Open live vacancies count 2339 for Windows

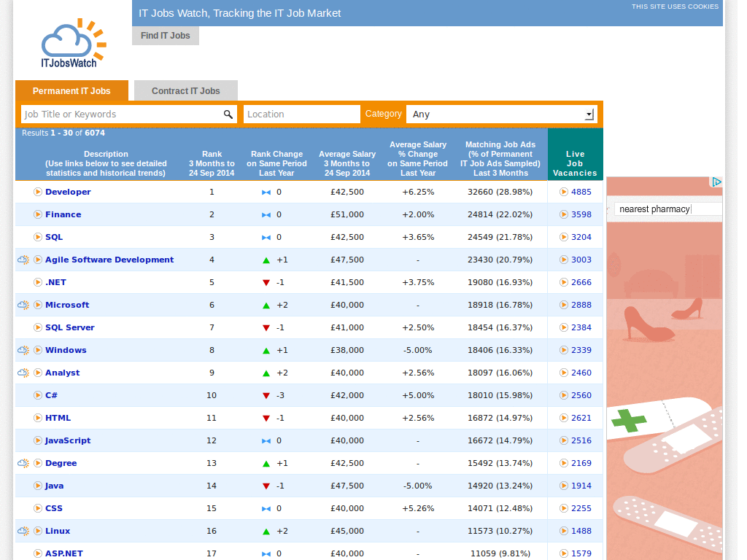pos(581,350)
